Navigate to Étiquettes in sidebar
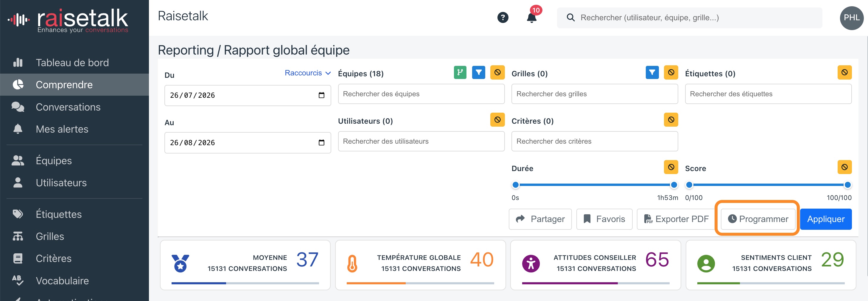Viewport: 868px width, 301px height. [74, 214]
